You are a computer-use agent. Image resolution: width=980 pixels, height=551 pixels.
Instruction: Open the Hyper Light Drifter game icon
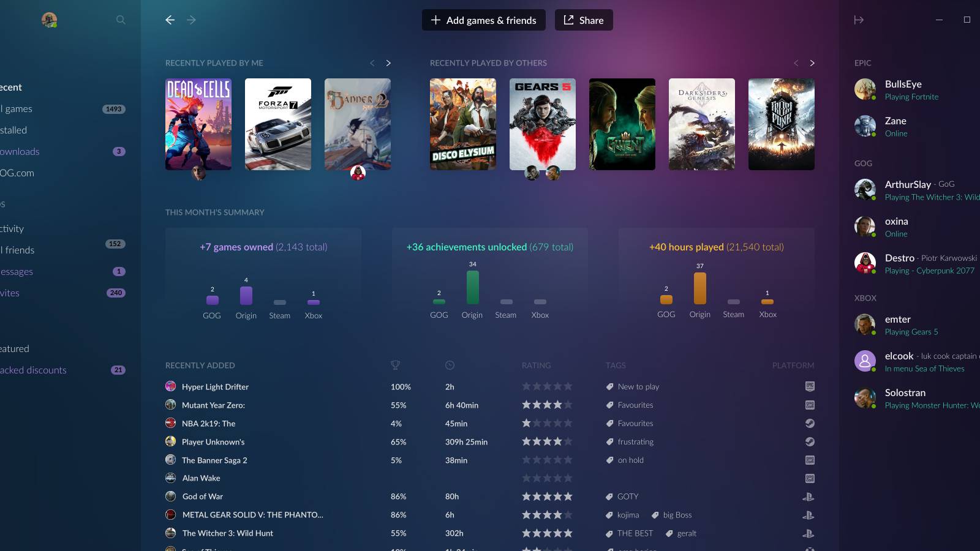pyautogui.click(x=171, y=386)
